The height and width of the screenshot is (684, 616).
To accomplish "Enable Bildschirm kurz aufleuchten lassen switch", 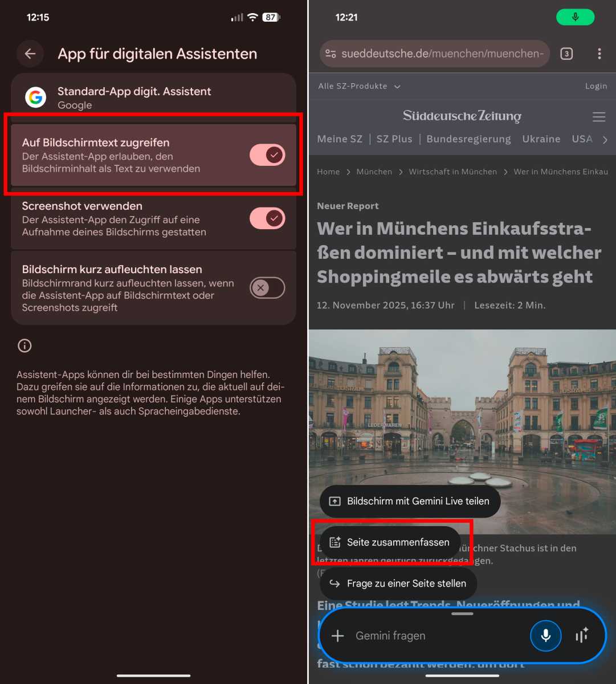I will 267,288.
